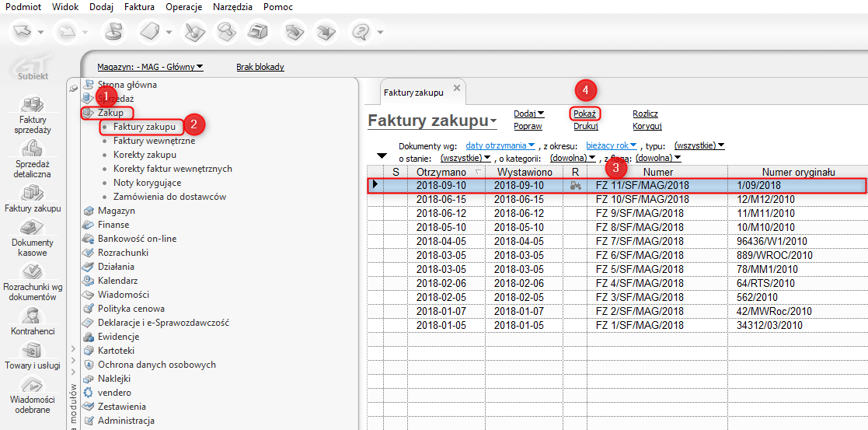The width and height of the screenshot is (868, 430).
Task: Sort by the Numer oryginału column header
Action: (798, 171)
